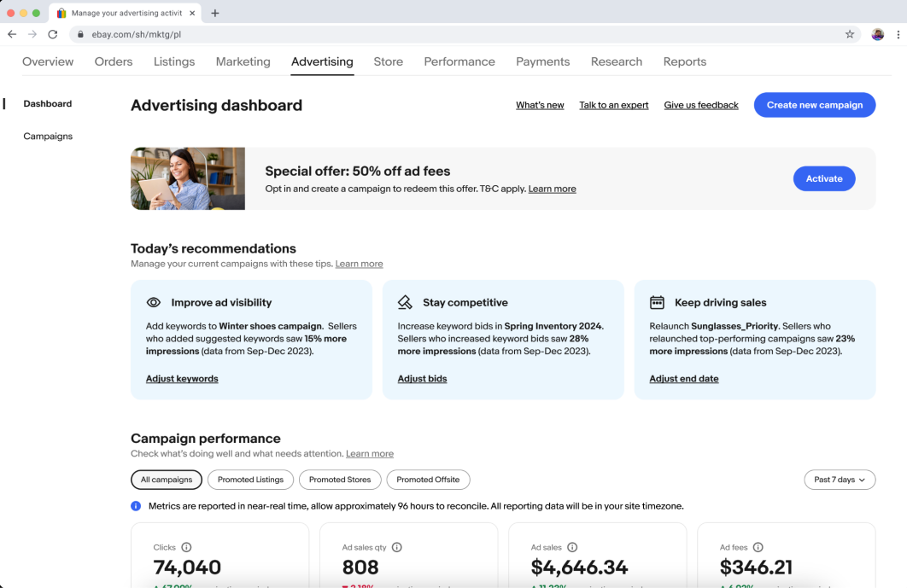Open the What's new link
Viewport: 907px width, 588px height.
pos(540,105)
